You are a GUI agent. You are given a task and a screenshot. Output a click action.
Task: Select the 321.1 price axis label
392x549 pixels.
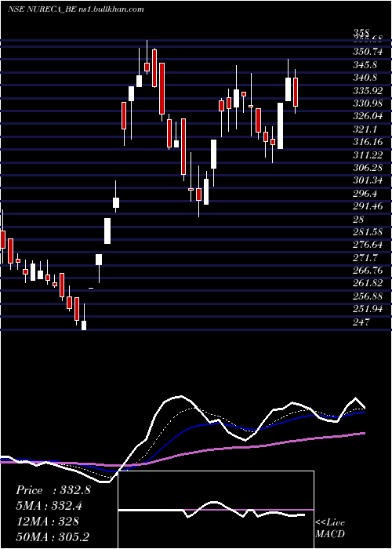[x=365, y=129]
